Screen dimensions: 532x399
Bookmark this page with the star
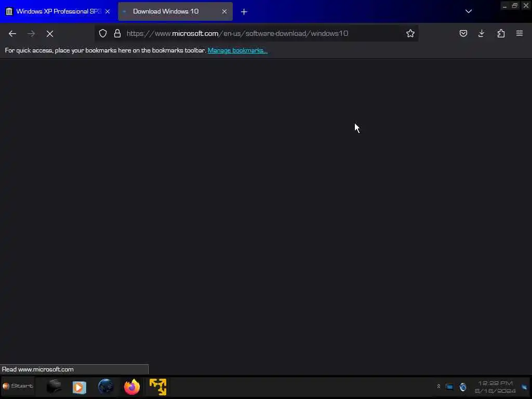point(410,33)
